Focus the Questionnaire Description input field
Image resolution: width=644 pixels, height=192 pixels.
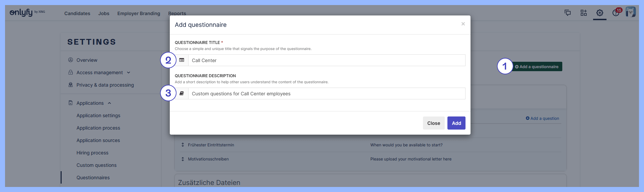pos(327,94)
